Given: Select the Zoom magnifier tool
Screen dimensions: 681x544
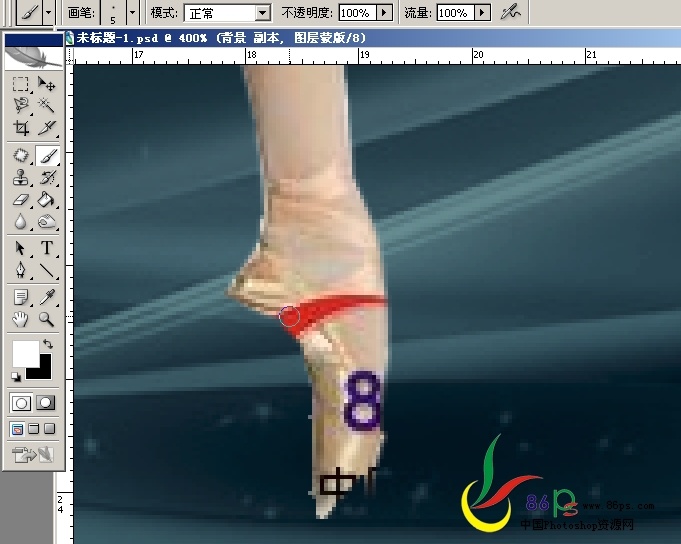Looking at the screenshot, I should click(47, 320).
